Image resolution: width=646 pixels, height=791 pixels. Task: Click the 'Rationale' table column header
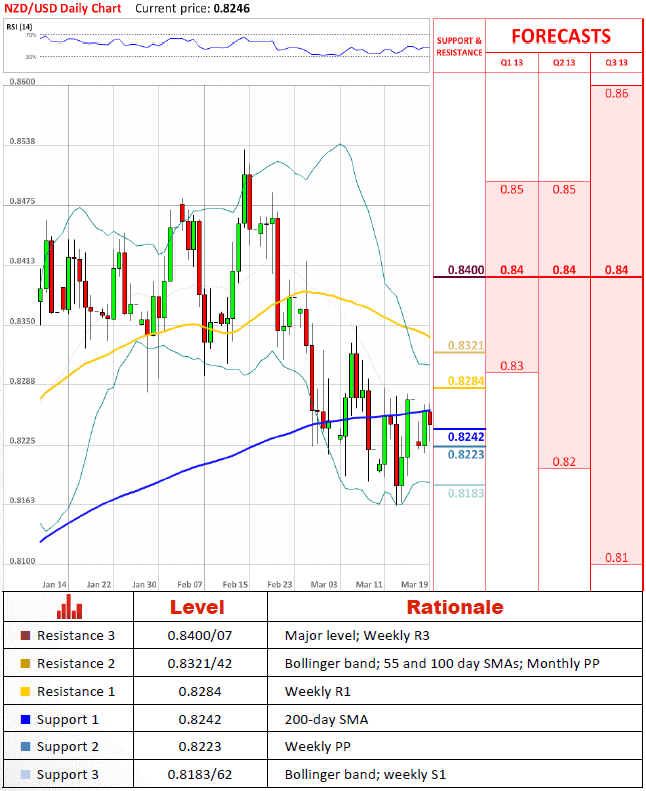tap(455, 607)
